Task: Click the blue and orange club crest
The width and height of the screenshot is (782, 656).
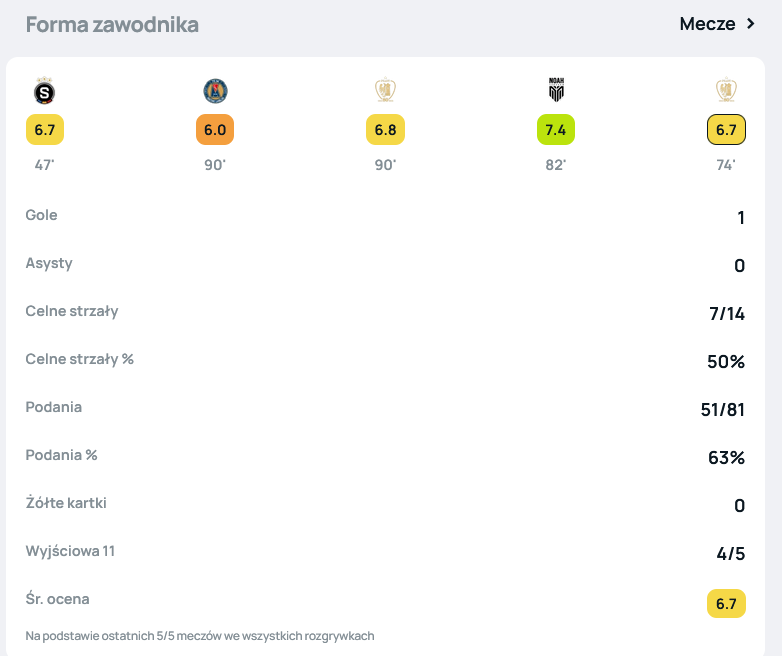Action: tap(215, 92)
